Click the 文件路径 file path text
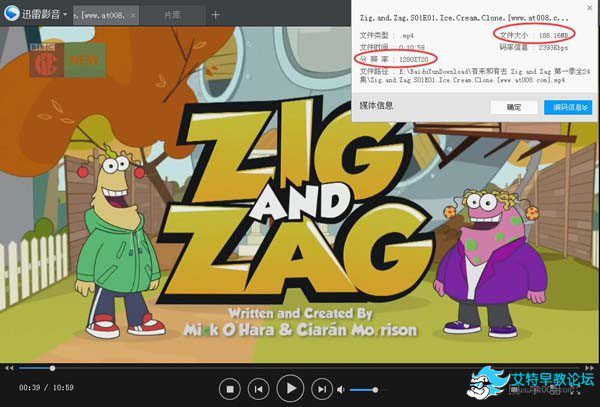Viewport: 600px width, 407px height. point(475,76)
